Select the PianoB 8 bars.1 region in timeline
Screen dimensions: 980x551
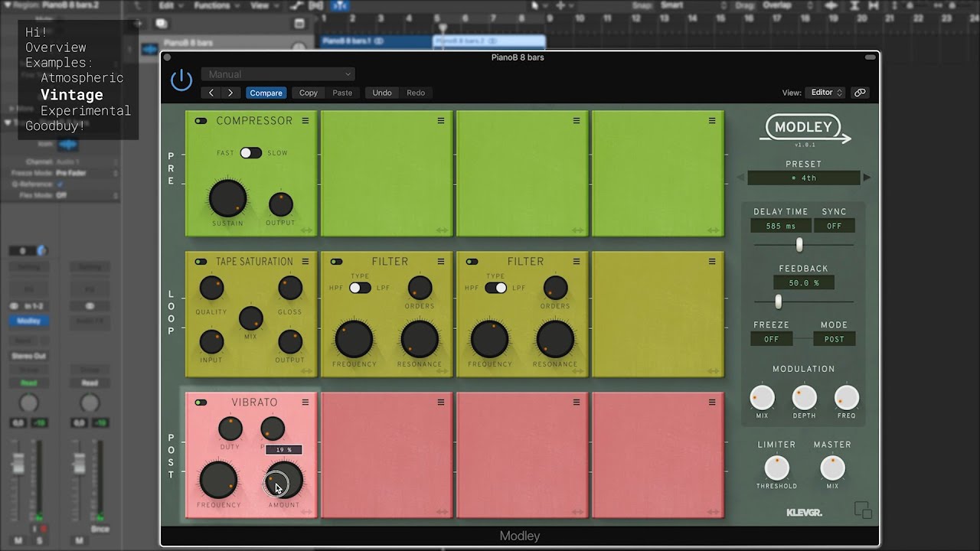376,41
